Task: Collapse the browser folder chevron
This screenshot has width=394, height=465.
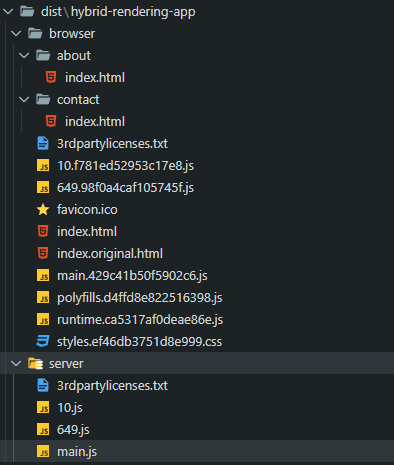Action: tap(16, 34)
